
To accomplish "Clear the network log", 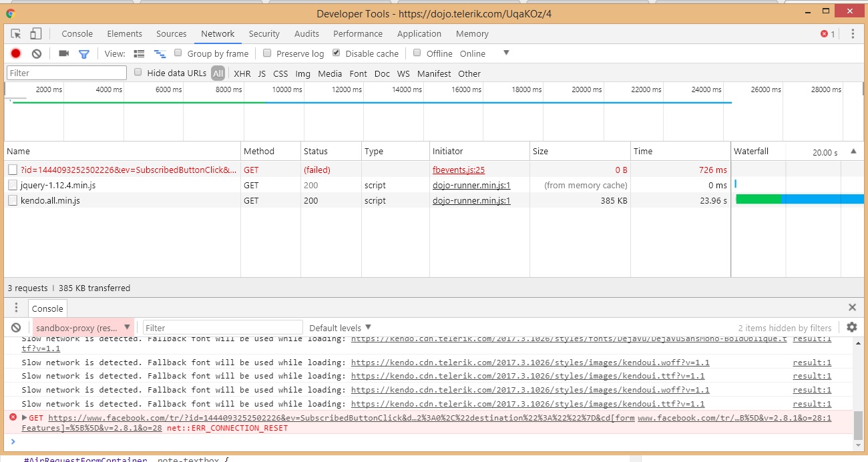I will coord(37,53).
